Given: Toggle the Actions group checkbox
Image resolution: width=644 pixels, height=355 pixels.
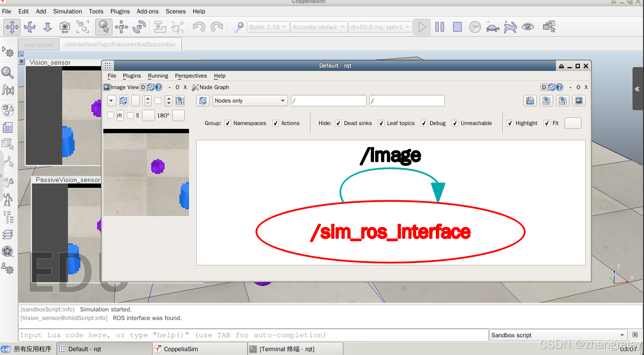Looking at the screenshot, I should [276, 123].
